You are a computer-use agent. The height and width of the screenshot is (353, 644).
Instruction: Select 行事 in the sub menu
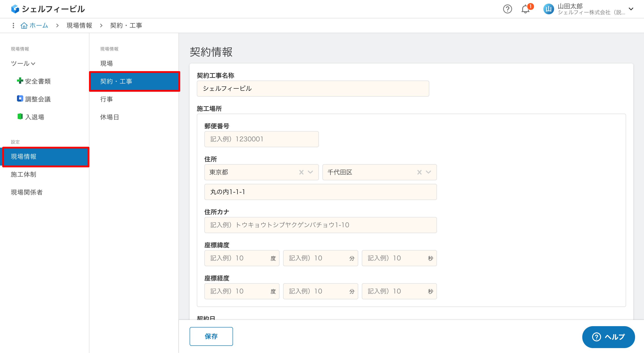click(x=106, y=99)
